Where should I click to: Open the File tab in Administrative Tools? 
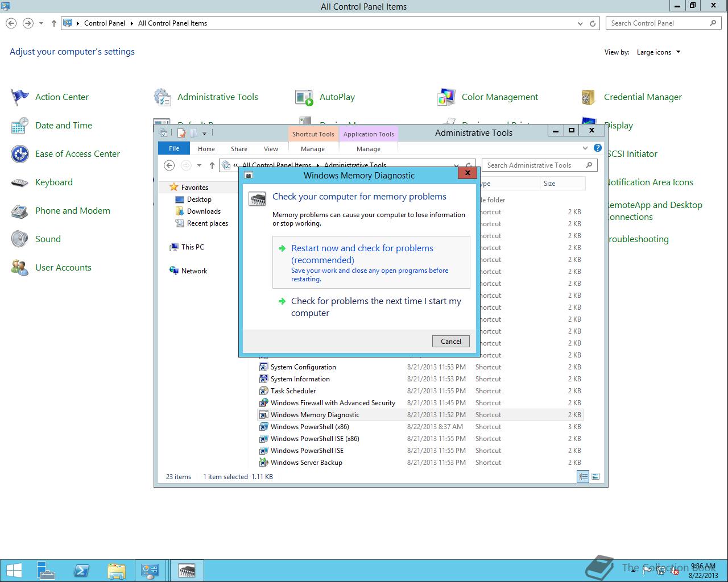tap(174, 148)
